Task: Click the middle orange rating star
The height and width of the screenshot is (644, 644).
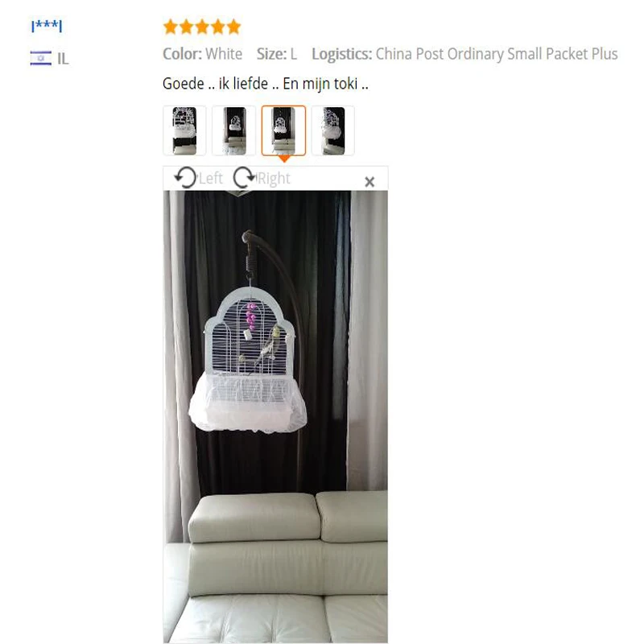Action: 202,27
